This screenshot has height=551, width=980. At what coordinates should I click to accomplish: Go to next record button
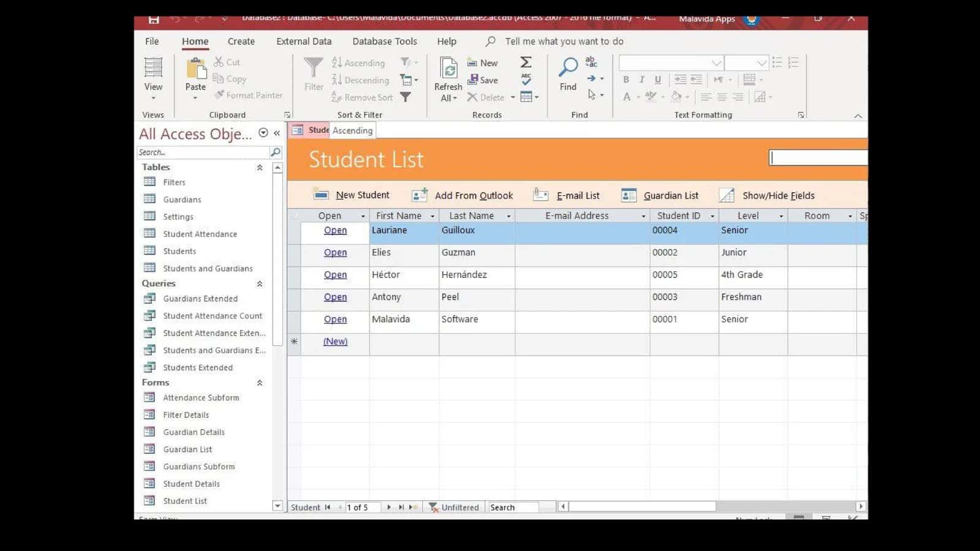pos(389,508)
